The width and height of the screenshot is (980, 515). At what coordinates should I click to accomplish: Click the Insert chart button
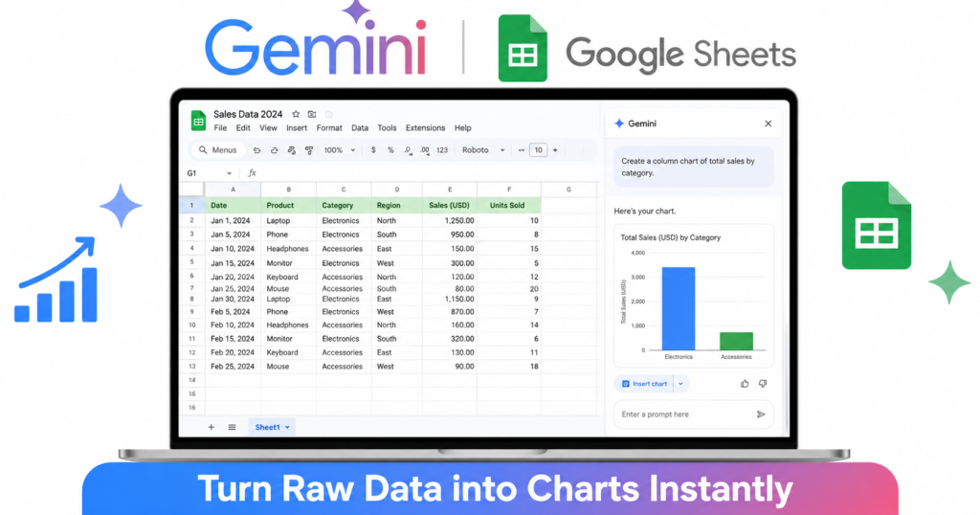tap(644, 384)
